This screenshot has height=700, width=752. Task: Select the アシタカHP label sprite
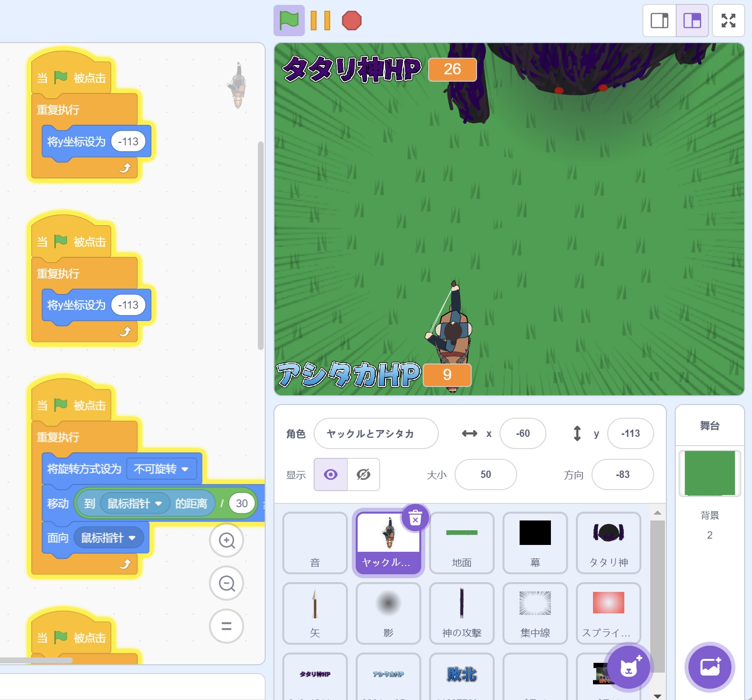click(x=388, y=677)
